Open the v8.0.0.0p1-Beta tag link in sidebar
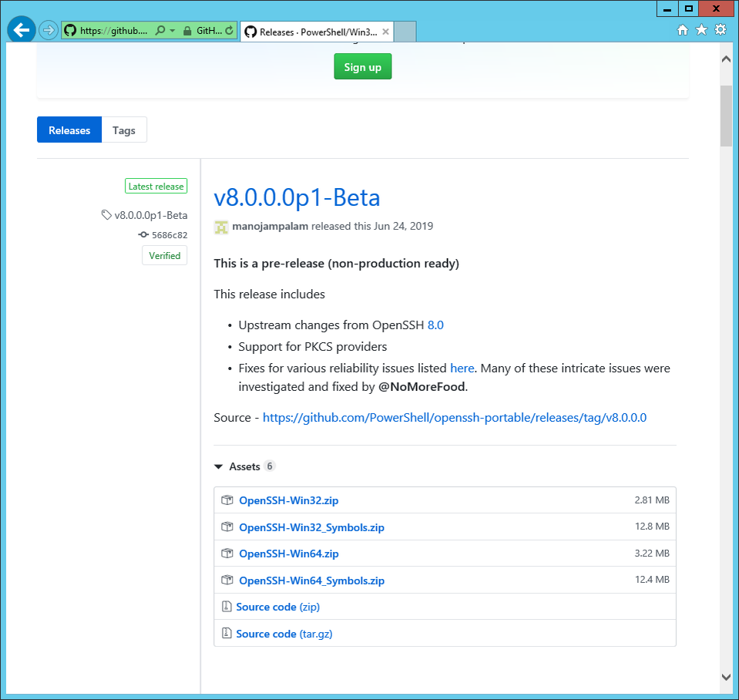Image resolution: width=739 pixels, height=700 pixels. pyautogui.click(x=151, y=215)
